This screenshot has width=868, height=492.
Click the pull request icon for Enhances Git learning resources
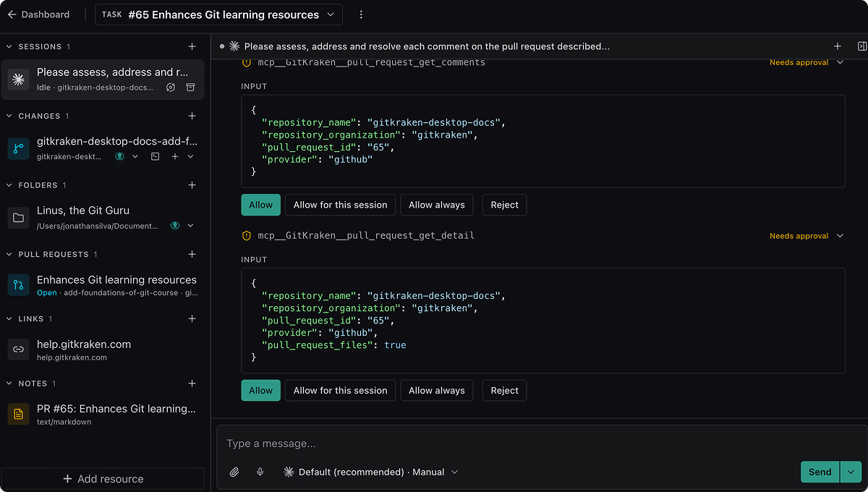click(18, 286)
